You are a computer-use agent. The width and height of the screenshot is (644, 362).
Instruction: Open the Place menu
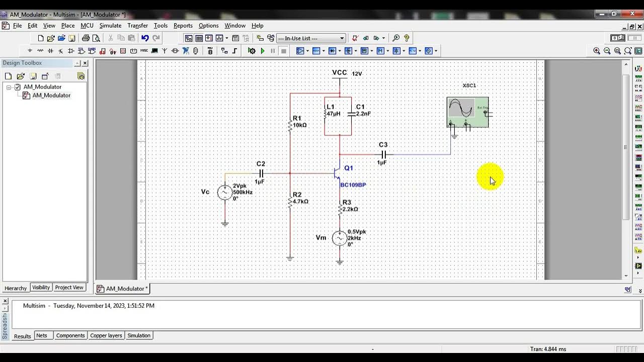click(68, 26)
